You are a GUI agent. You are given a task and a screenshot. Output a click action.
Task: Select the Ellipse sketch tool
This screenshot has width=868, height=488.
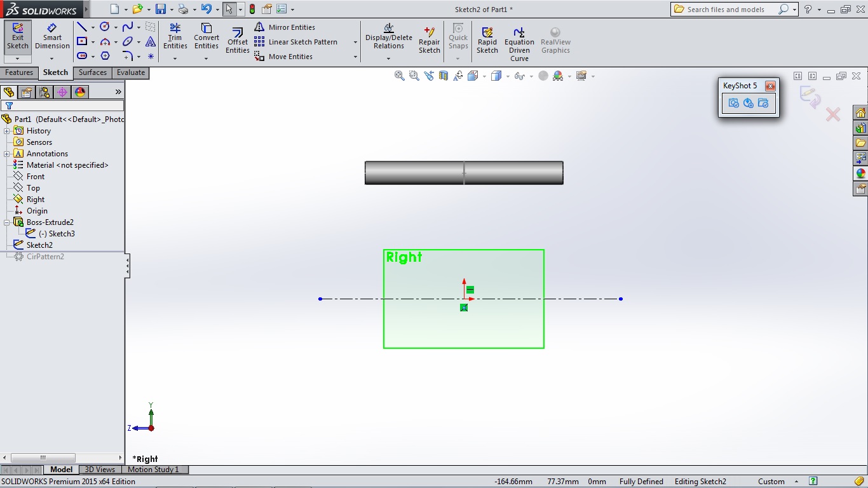click(128, 41)
